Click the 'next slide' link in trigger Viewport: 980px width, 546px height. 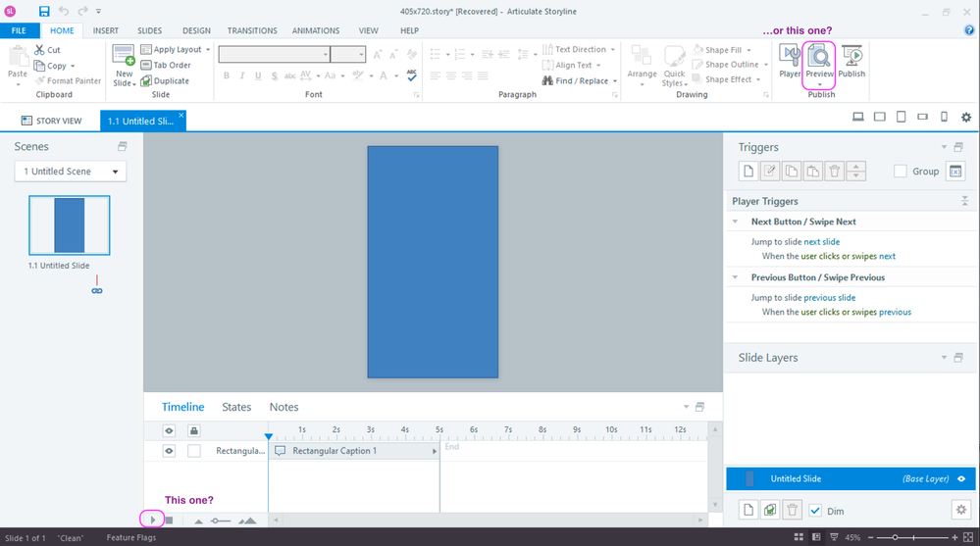tap(821, 241)
